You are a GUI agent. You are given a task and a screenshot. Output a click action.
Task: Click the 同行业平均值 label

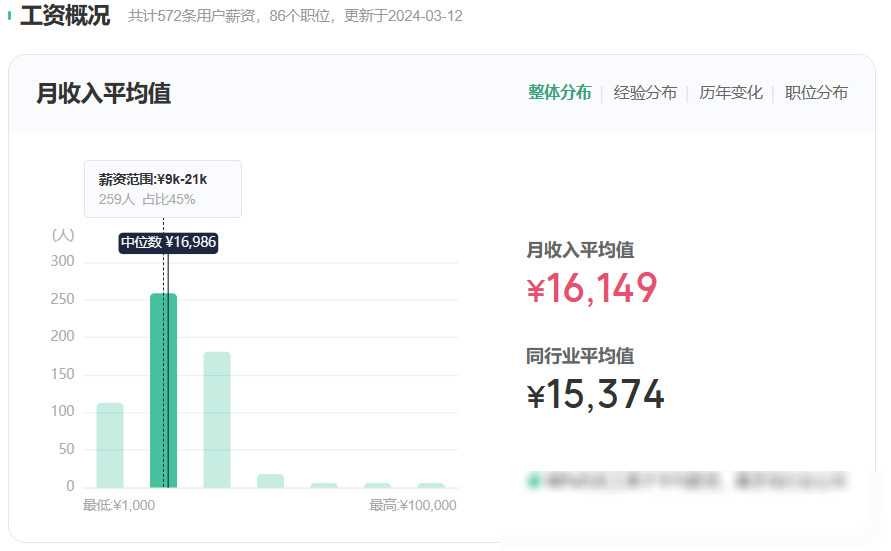tap(580, 356)
